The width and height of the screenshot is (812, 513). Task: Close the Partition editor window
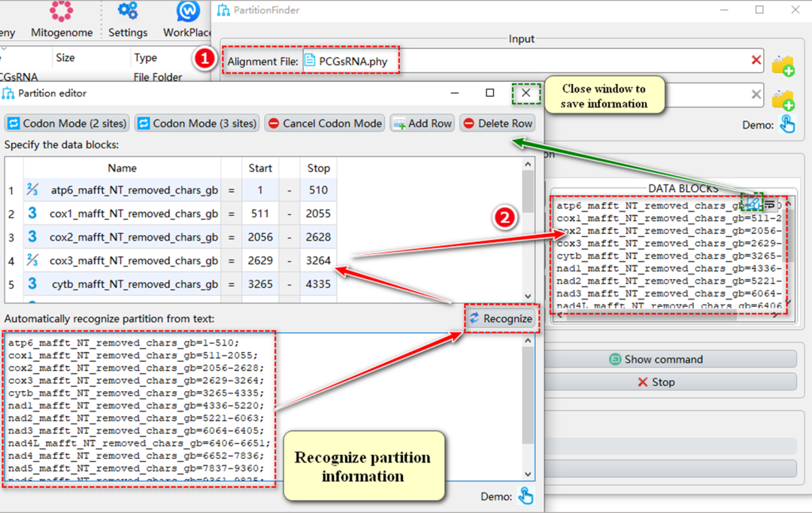point(526,93)
